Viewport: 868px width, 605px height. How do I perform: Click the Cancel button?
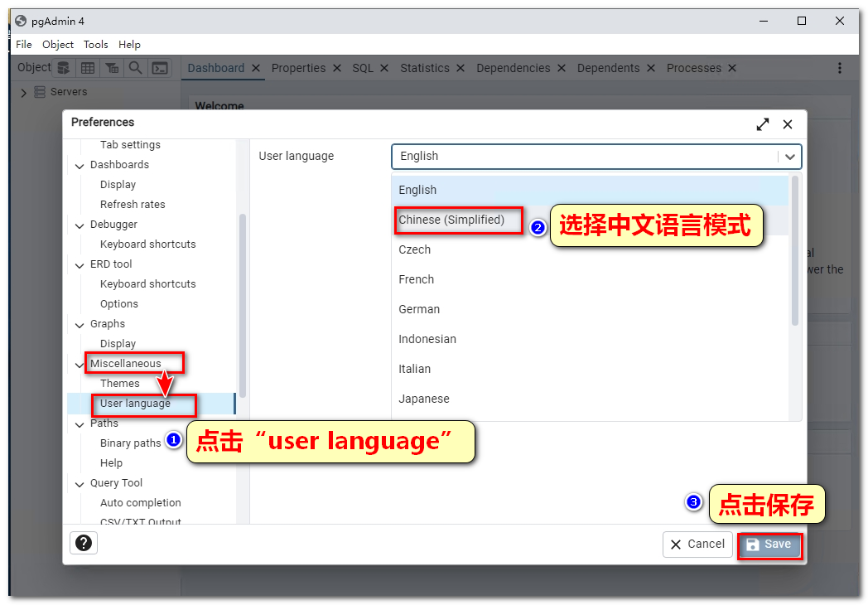697,544
